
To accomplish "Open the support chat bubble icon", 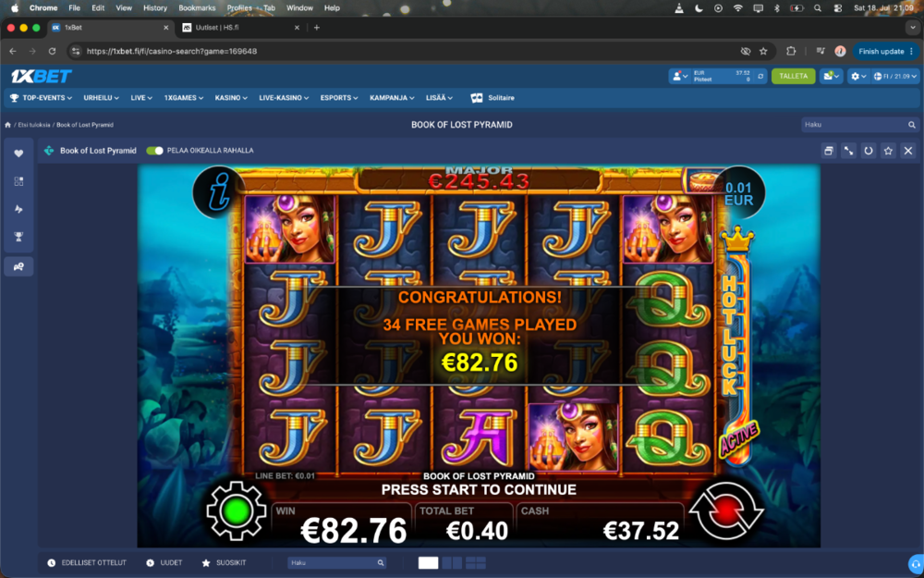I will click(915, 565).
